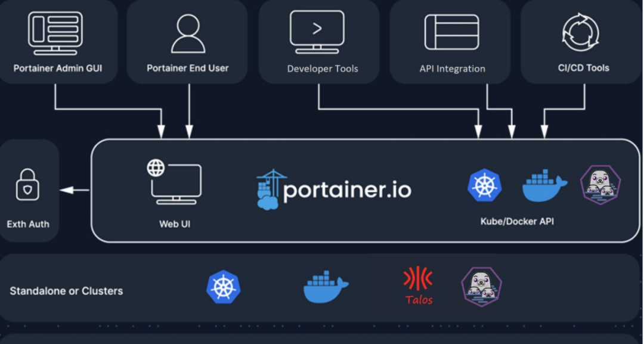Click the Exth Auth padlock icon
Screen dimensions: 644x344
pos(27,185)
